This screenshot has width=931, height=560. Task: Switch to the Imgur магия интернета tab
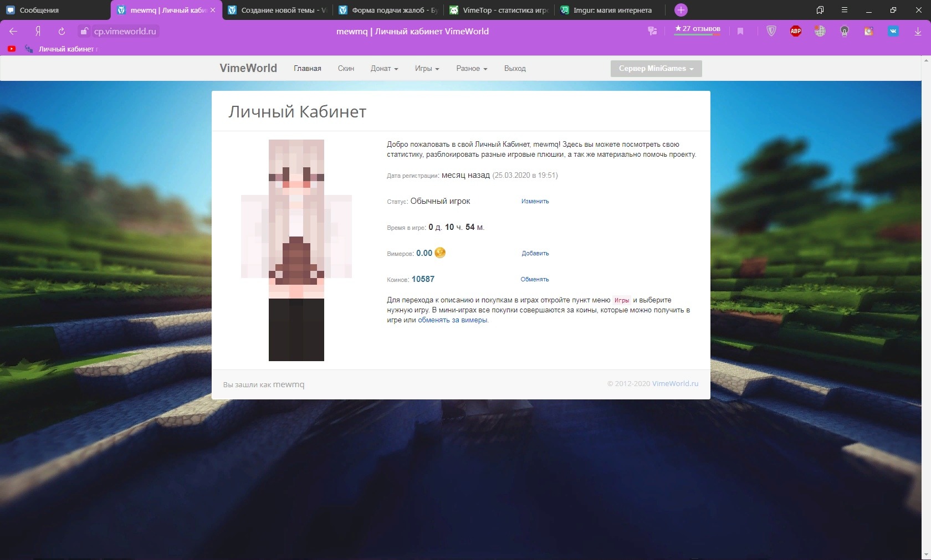610,10
